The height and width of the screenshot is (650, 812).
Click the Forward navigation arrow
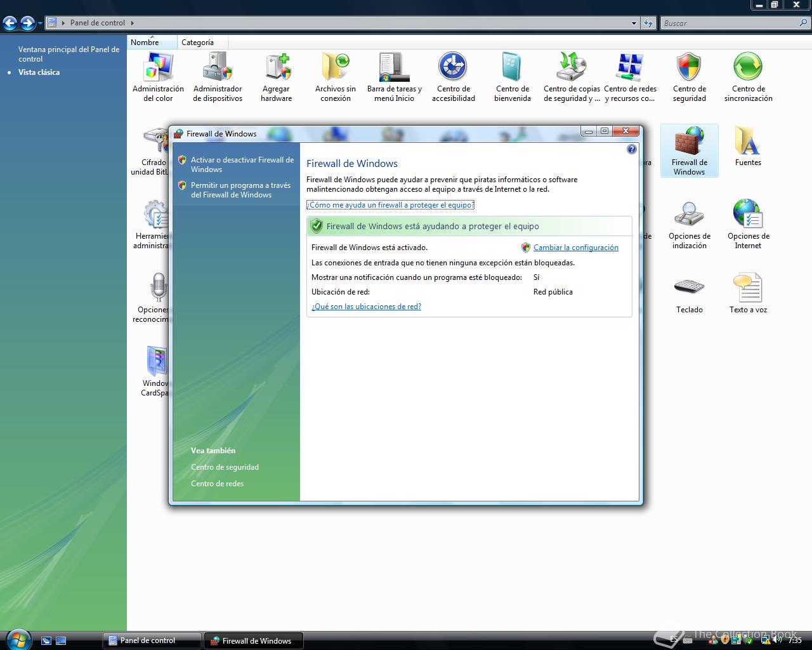[x=27, y=23]
